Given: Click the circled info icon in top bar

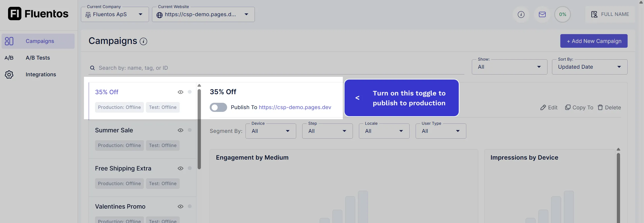Looking at the screenshot, I should tap(521, 14).
